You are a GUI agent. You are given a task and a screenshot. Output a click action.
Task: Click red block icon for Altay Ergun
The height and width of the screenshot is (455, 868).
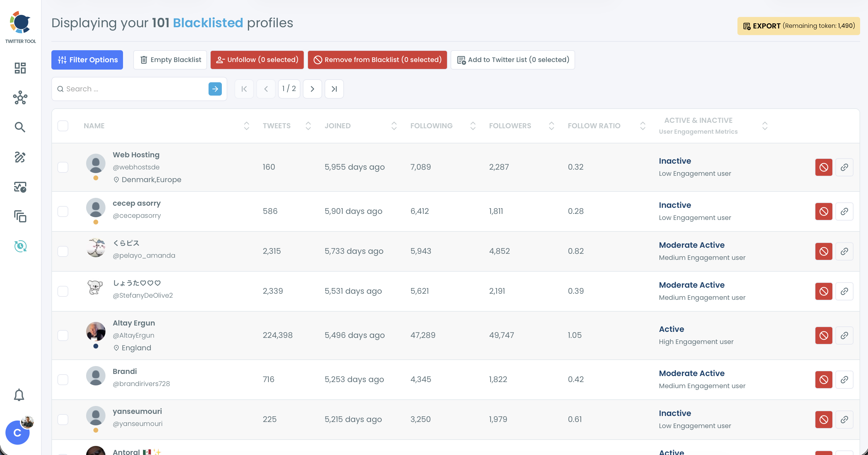coord(824,335)
